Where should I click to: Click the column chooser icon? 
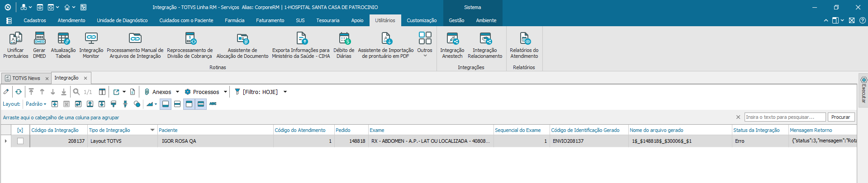coord(102,92)
